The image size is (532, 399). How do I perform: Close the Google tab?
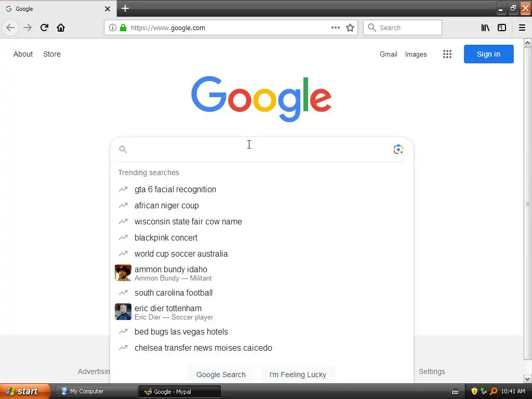coord(107,9)
